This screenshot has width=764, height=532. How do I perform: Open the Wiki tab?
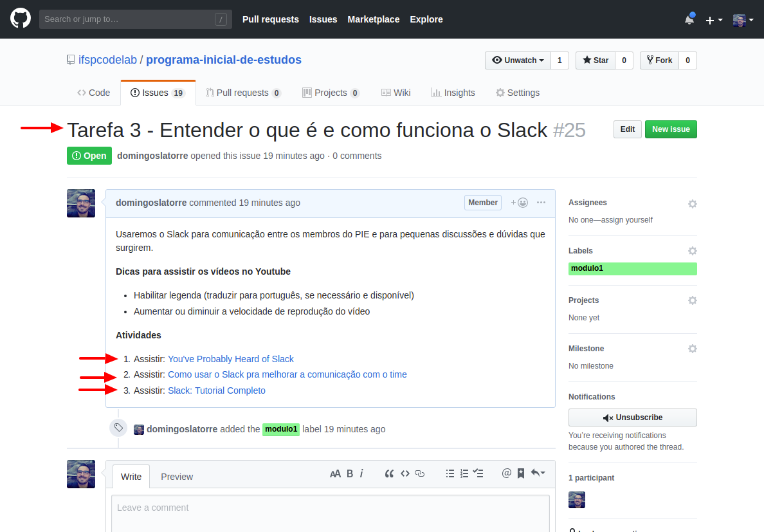coord(396,93)
